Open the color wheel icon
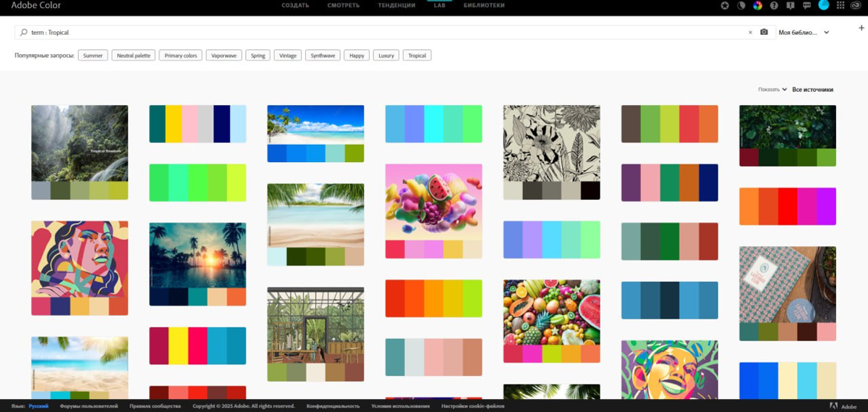The width and height of the screenshot is (868, 412). 757,5
